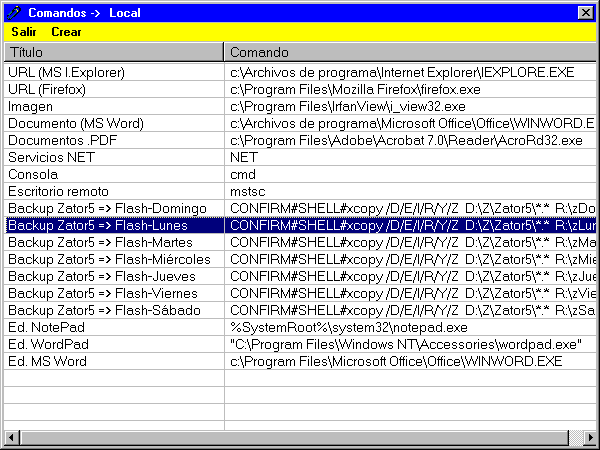Click the wordpad.exe command cell
600x450 pixels.
click(406, 345)
